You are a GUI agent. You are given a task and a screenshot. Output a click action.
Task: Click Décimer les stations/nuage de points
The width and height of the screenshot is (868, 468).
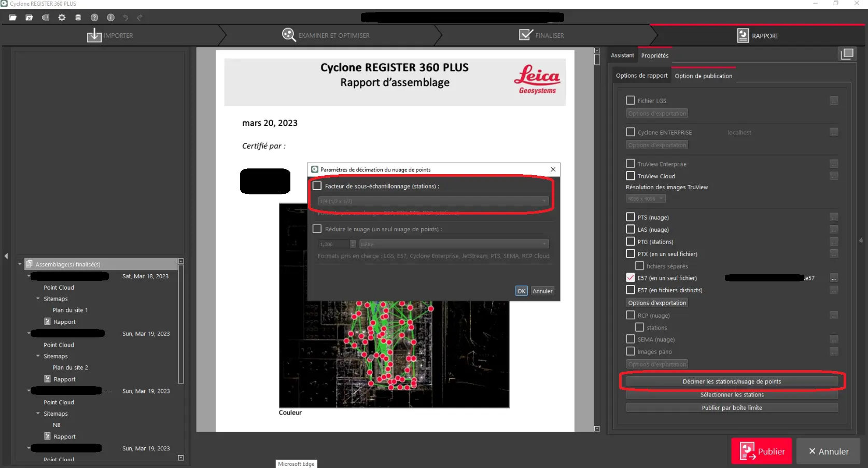[x=732, y=381]
